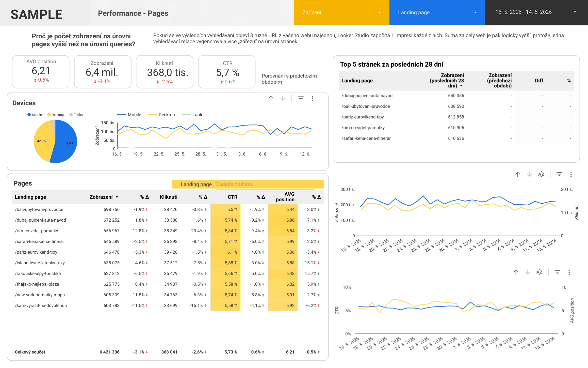Click /kam-vyrazit-na-dovolenou row in Pages table

coord(168,305)
